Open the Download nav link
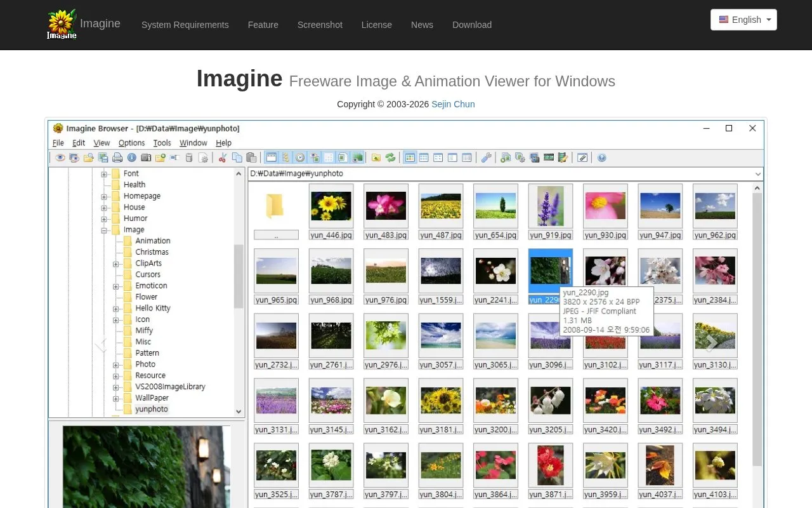The height and width of the screenshot is (508, 812). (472, 25)
